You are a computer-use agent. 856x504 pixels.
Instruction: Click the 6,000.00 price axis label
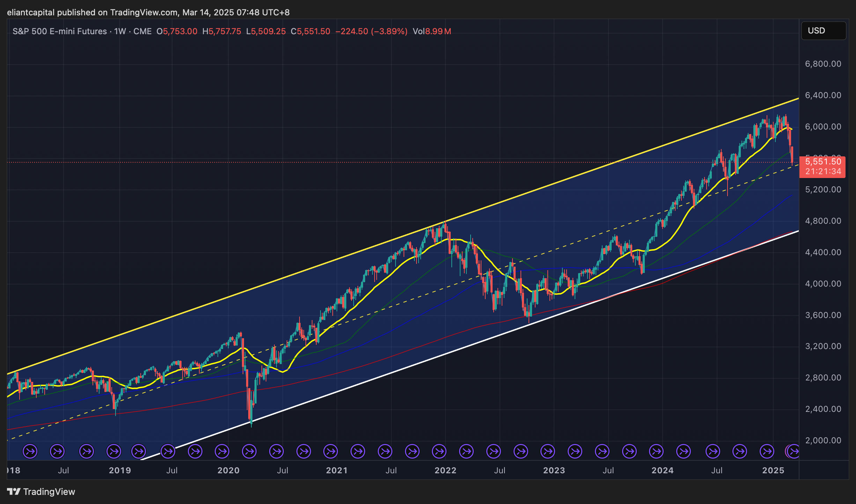coord(822,127)
